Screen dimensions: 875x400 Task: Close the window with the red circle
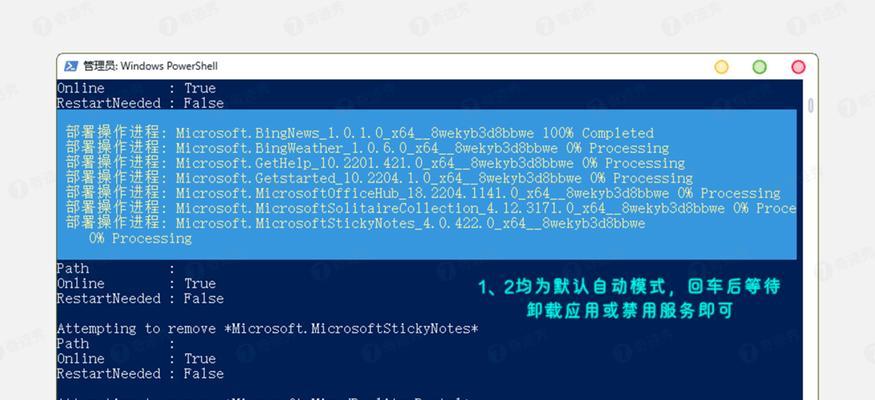point(799,67)
